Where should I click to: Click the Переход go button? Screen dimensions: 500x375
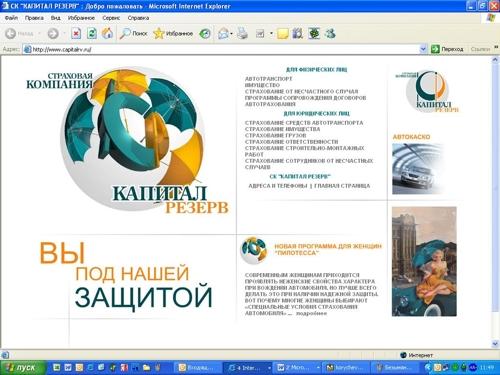(x=447, y=49)
